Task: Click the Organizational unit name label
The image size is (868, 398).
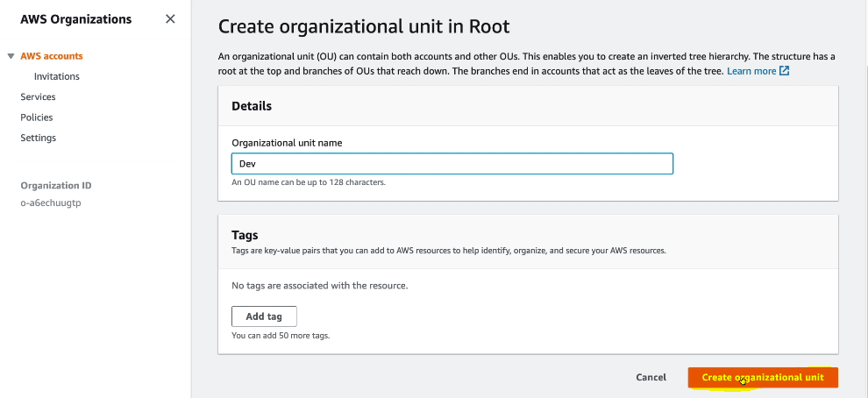Action: click(287, 142)
